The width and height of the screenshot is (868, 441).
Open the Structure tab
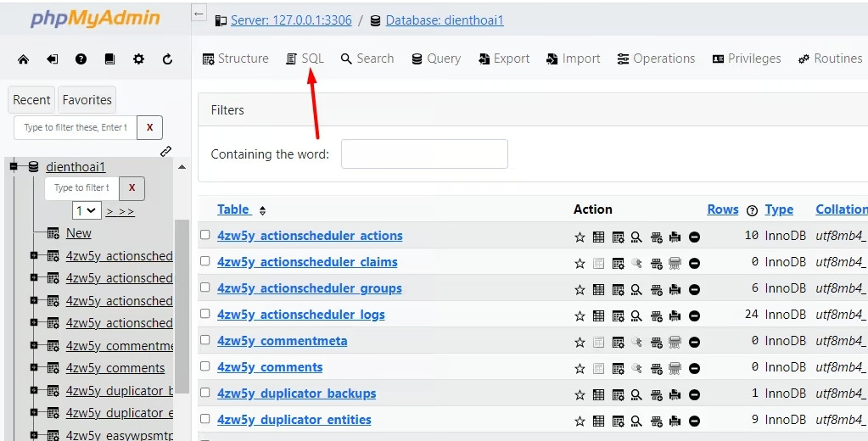pyautogui.click(x=235, y=59)
